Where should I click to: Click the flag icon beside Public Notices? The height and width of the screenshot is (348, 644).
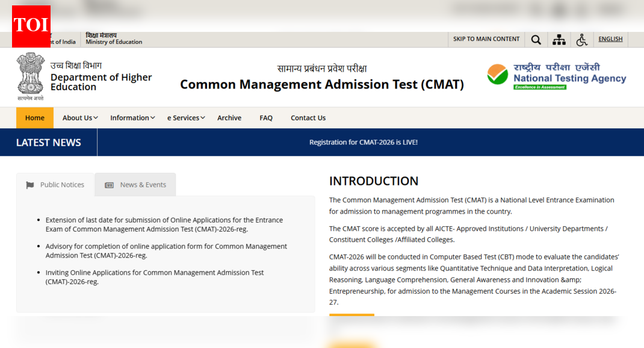30,185
